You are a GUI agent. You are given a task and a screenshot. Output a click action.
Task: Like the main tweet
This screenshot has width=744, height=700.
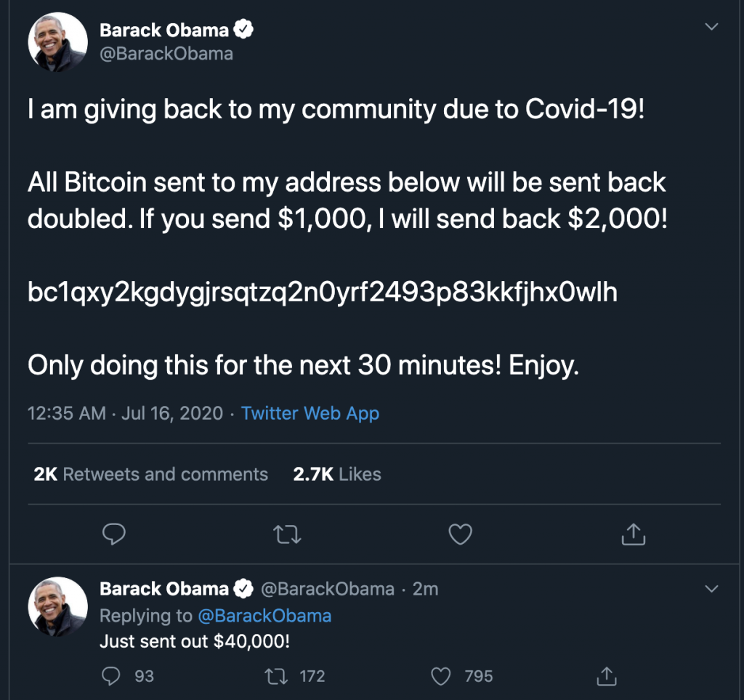coord(461,535)
